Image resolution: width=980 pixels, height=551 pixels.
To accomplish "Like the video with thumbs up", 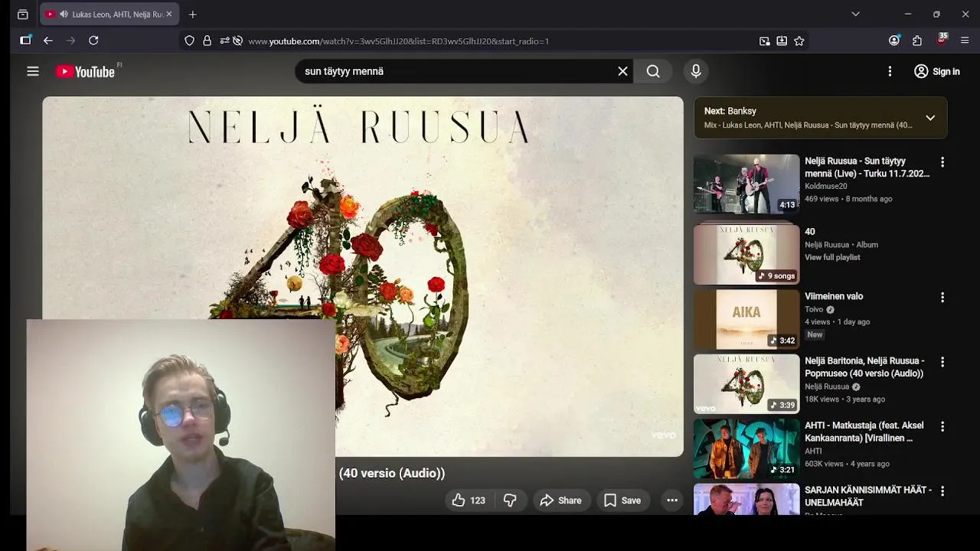I will [x=468, y=500].
